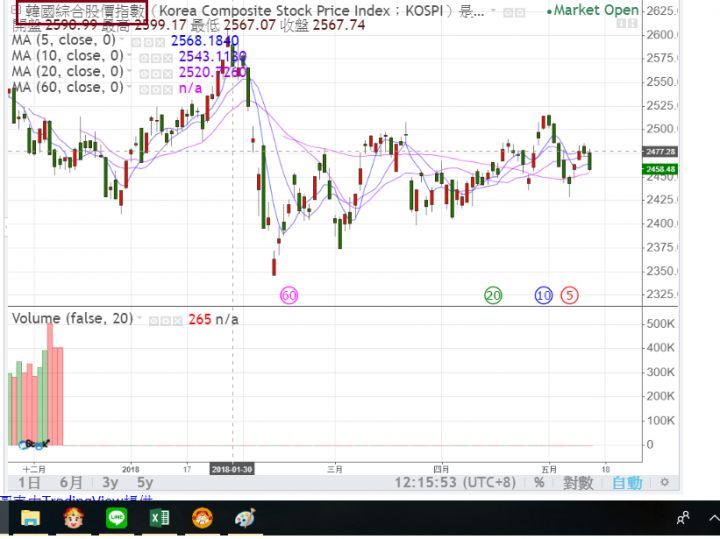720x539 pixels.
Task: Select the 1日 time range
Action: tap(29, 483)
